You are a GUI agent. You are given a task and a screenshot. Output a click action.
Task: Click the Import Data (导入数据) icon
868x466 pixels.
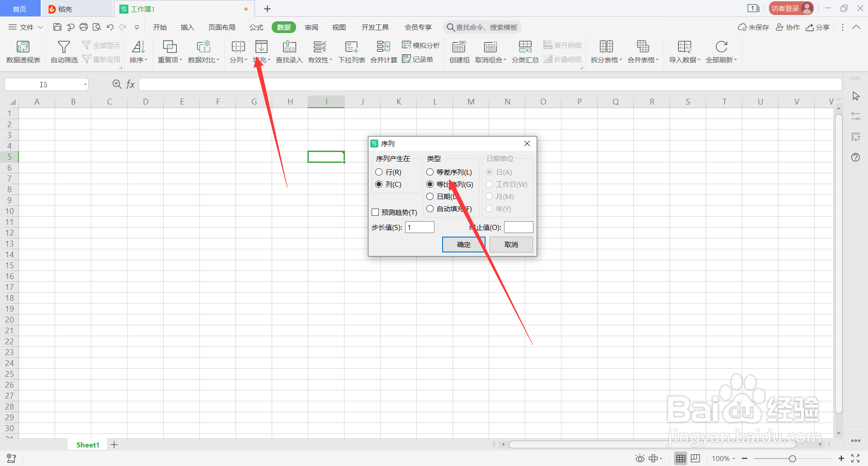[684, 52]
